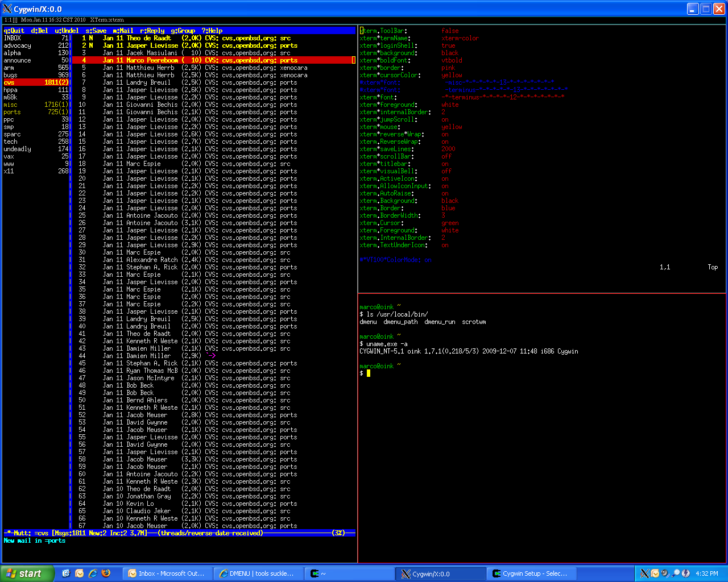Click the xterm*saveLines value 2000

click(448, 149)
